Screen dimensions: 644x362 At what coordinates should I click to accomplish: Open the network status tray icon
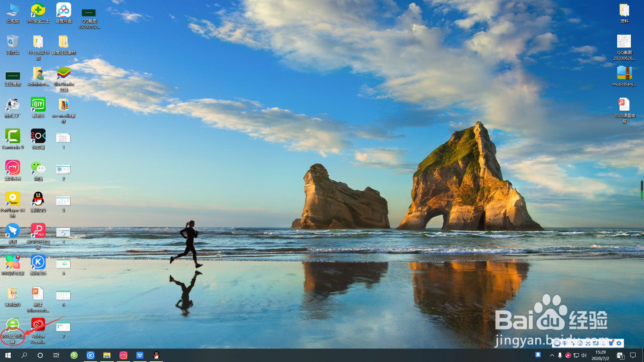coord(576,355)
